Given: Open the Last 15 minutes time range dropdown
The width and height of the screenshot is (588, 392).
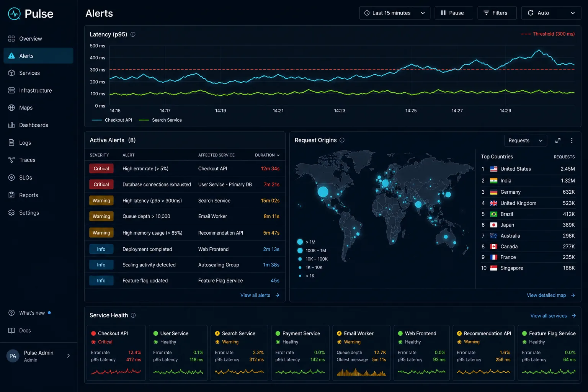Looking at the screenshot, I should click(395, 13).
